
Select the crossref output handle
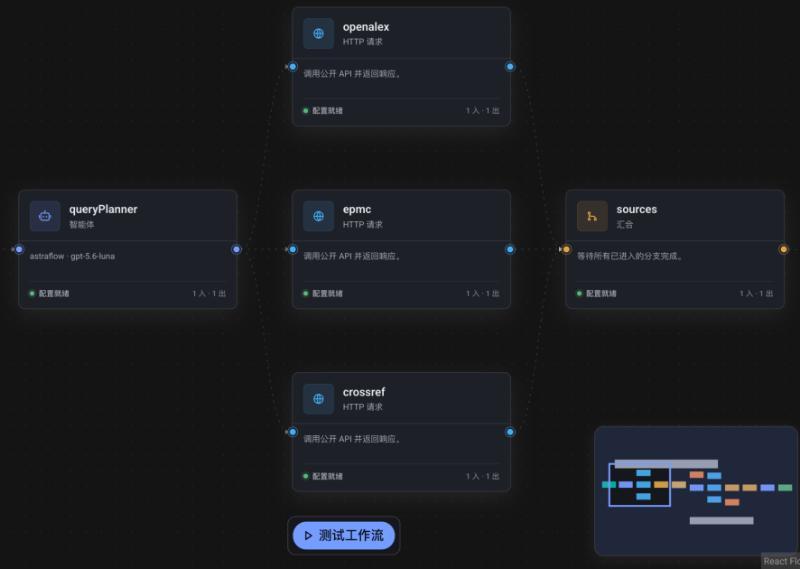[x=510, y=432]
